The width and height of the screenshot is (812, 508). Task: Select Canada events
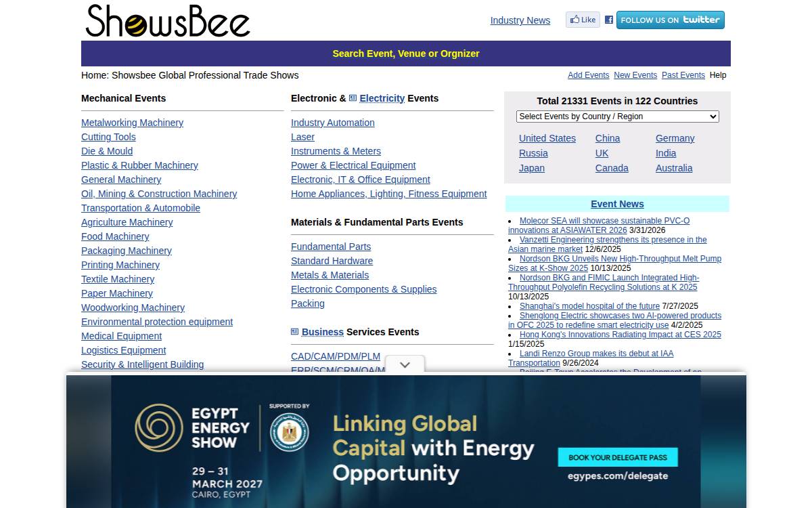point(612,168)
